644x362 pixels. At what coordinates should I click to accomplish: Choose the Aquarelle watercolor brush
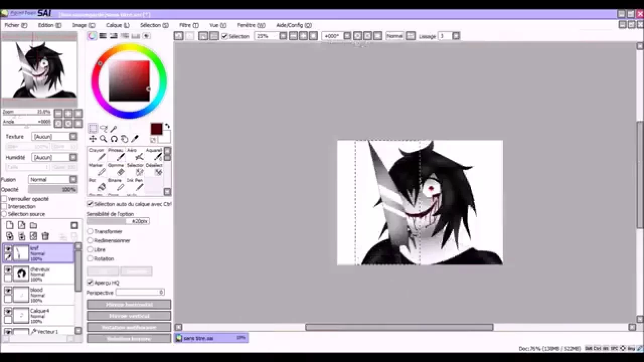154,154
